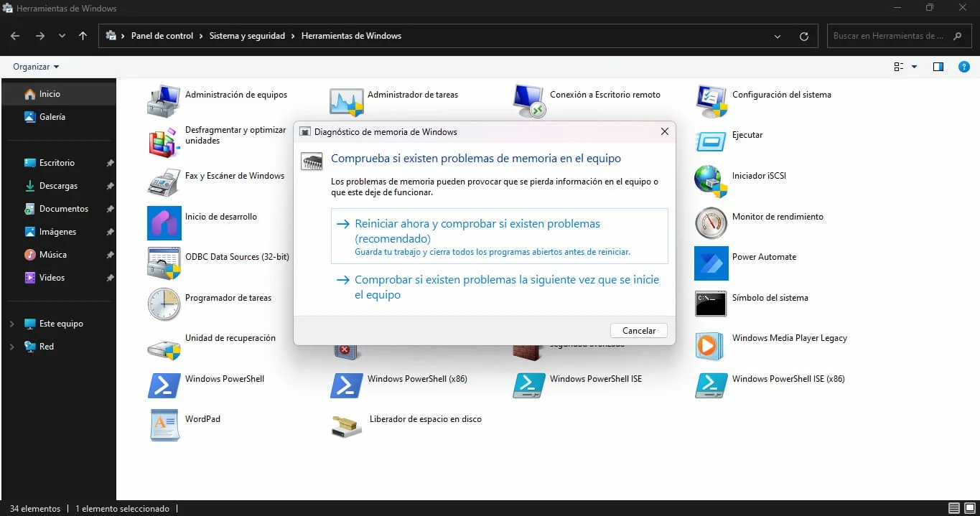Unpin Escritorio using its pin icon

110,164
